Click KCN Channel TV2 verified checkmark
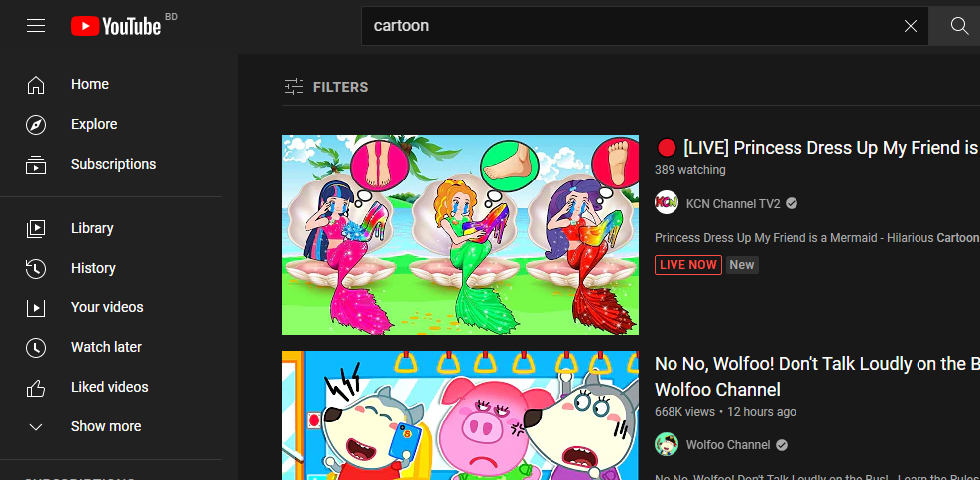This screenshot has height=480, width=980. pos(792,203)
